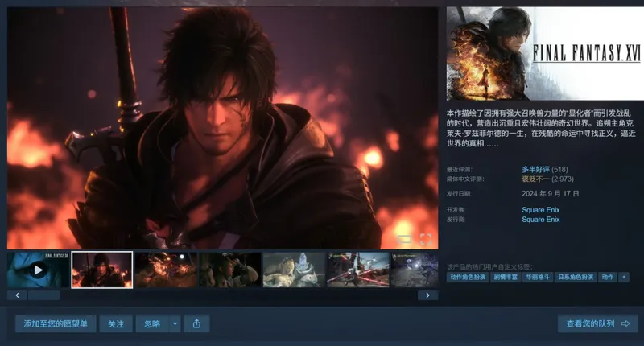Select the 华丽格斗 tag
The width and height of the screenshot is (644, 346).
(538, 277)
